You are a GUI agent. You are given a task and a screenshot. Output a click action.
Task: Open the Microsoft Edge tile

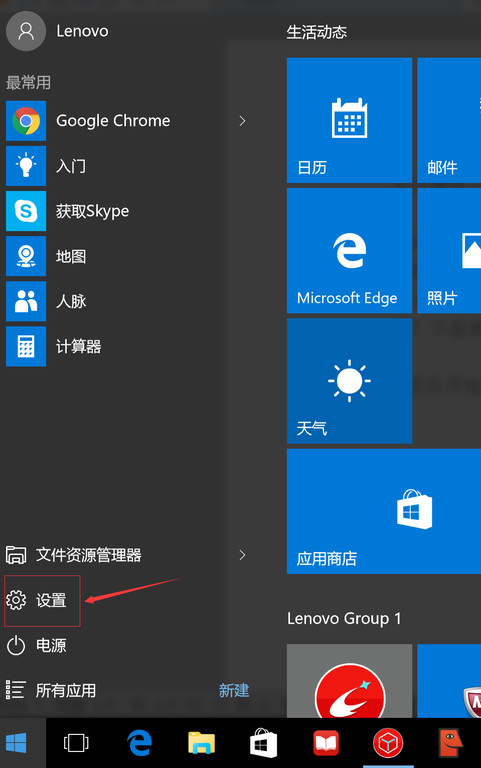(349, 251)
